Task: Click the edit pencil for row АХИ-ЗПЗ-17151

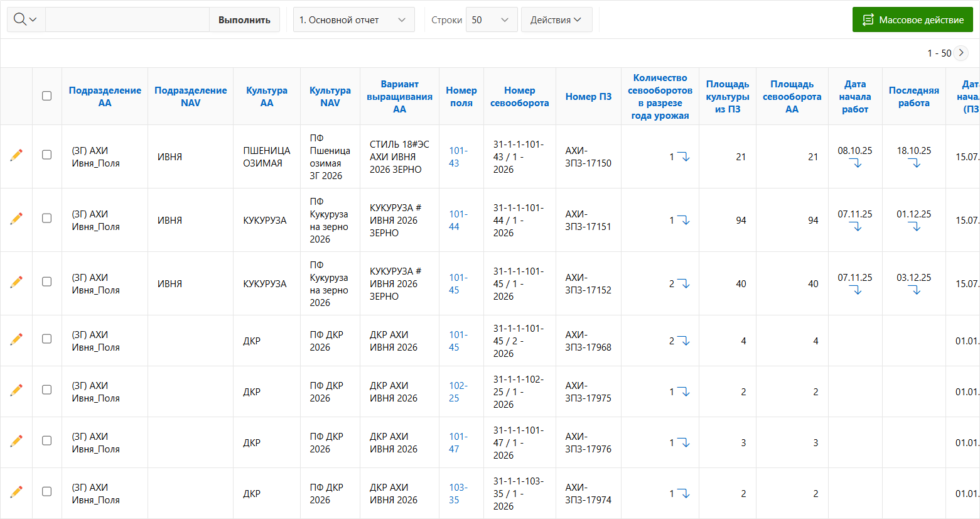Action: (16, 219)
